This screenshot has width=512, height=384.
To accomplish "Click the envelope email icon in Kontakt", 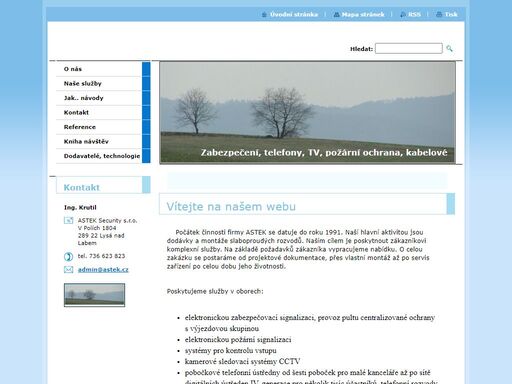I will [x=68, y=269].
